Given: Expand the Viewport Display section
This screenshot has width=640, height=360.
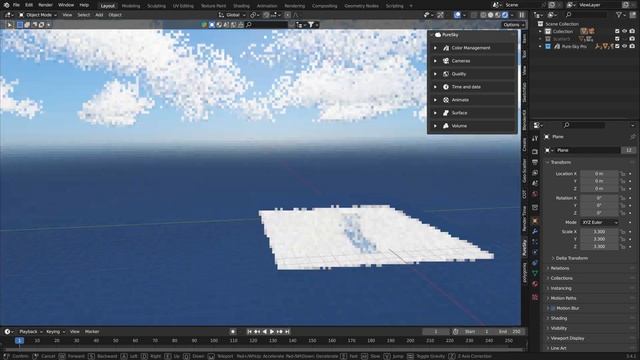Looking at the screenshot, I should coord(567,338).
